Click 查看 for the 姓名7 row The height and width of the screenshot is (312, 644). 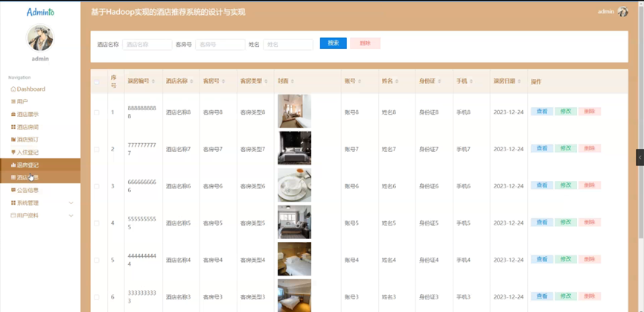542,148
